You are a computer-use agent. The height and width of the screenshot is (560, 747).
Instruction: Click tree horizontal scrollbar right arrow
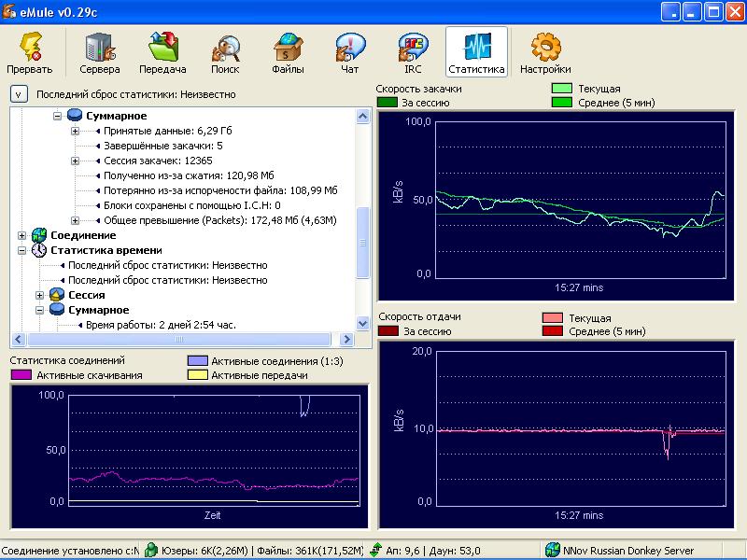(x=346, y=339)
